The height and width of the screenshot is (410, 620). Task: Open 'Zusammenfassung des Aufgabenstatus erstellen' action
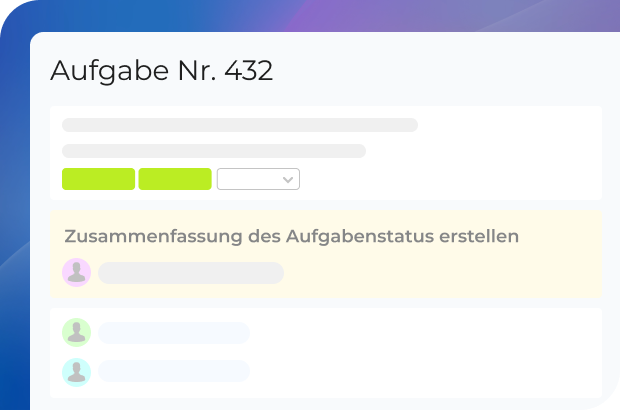pos(291,237)
